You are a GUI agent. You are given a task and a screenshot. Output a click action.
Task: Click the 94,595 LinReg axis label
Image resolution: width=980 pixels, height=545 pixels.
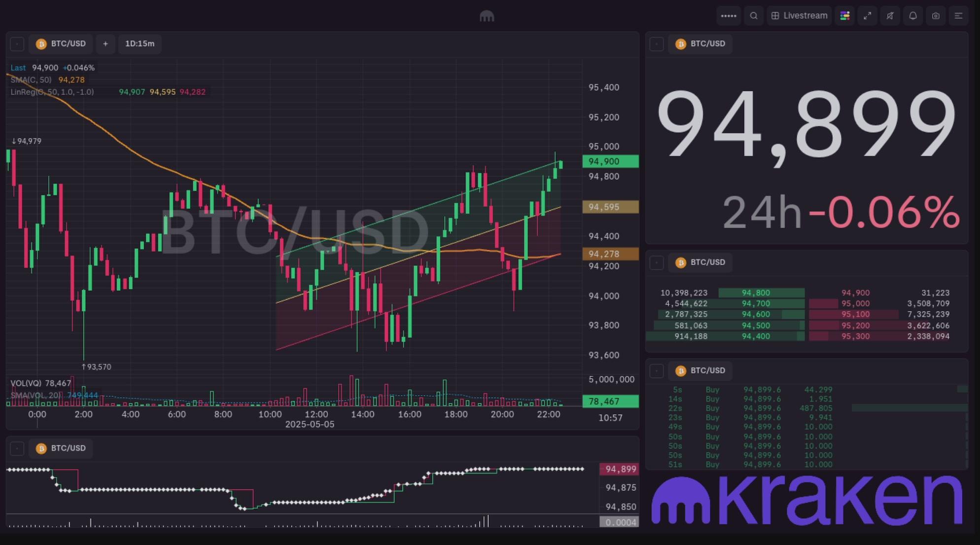coord(610,207)
